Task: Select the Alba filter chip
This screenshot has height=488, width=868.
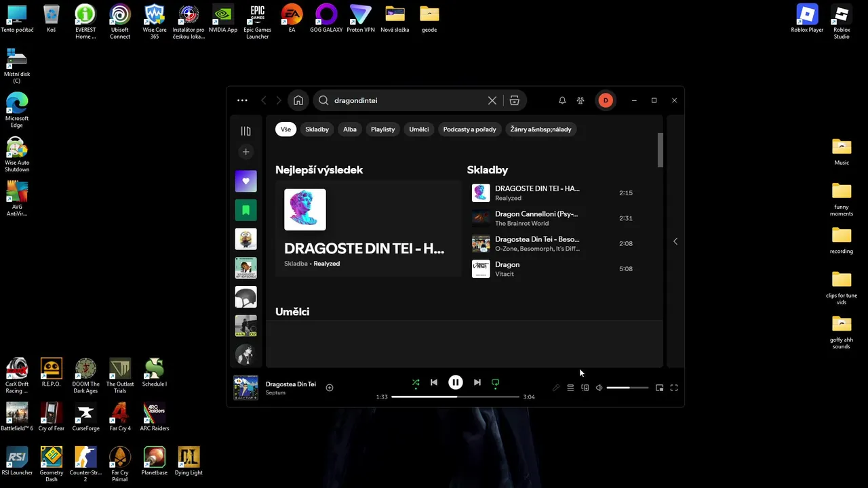Action: 350,129
